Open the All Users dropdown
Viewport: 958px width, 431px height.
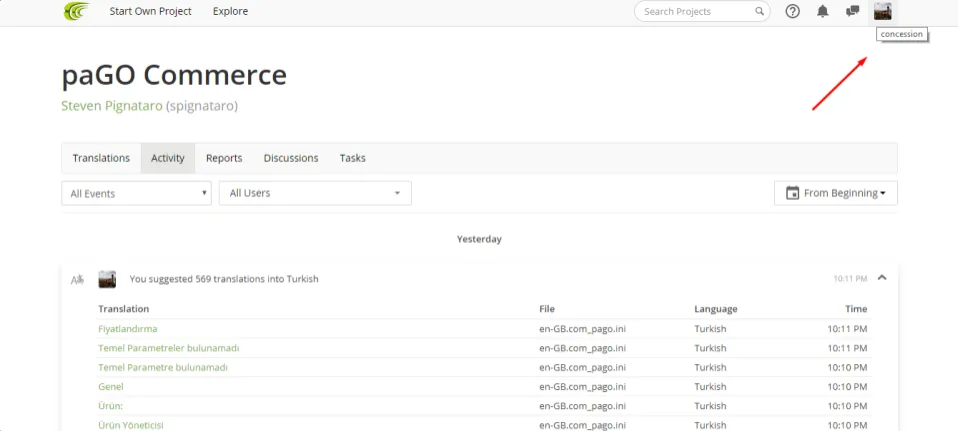pyautogui.click(x=315, y=193)
